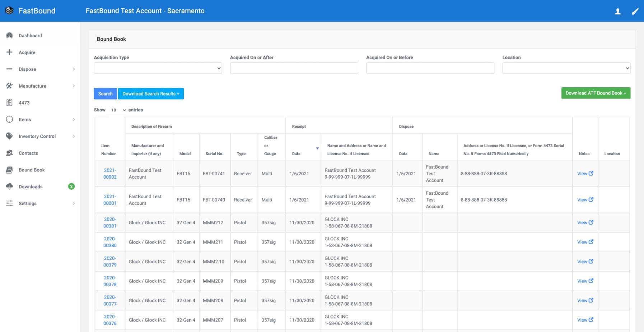Expand the Items submenu chevron
Viewport: 644px width, 332px height.
74,119
